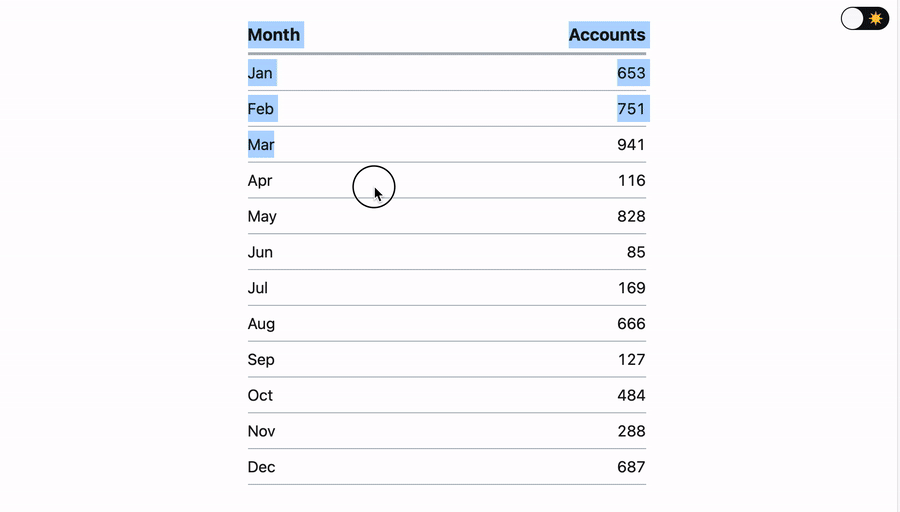This screenshot has height=512, width=900.
Task: Click the Month column header
Action: click(x=274, y=35)
